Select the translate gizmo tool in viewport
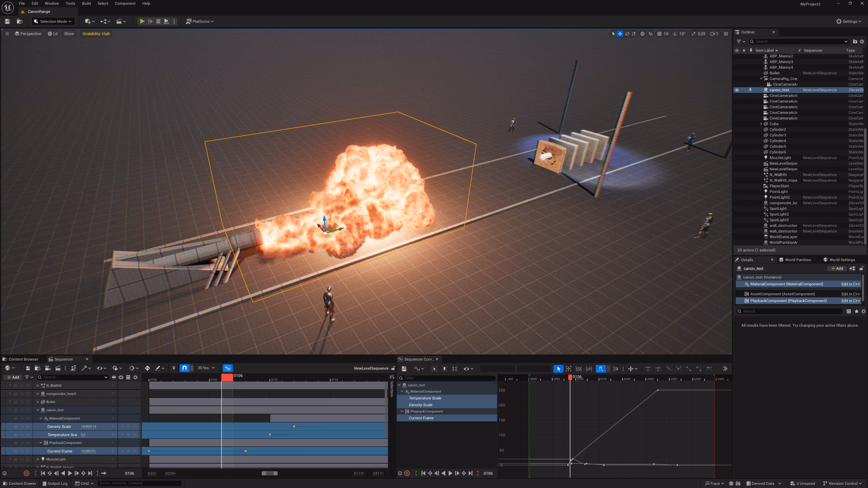This screenshot has height=488, width=868. click(x=620, y=34)
